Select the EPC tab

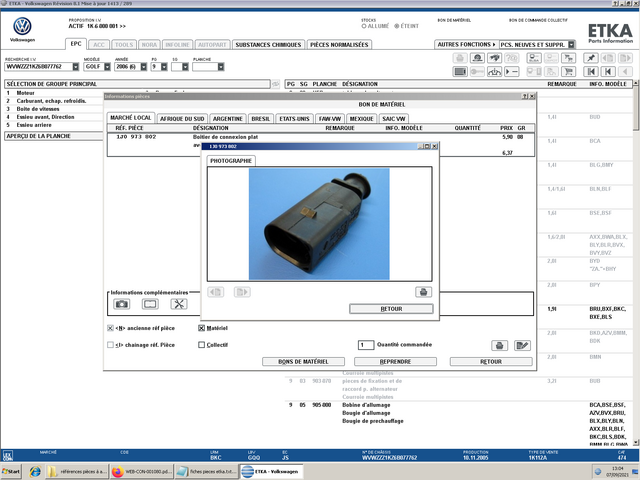(76, 44)
